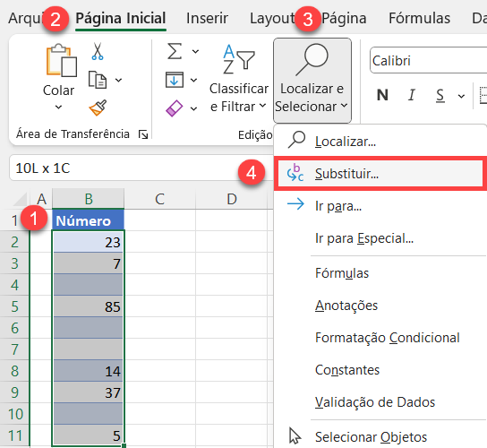Image resolution: width=487 pixels, height=448 pixels.
Task: Click the Cut scissors icon
Action: click(98, 51)
